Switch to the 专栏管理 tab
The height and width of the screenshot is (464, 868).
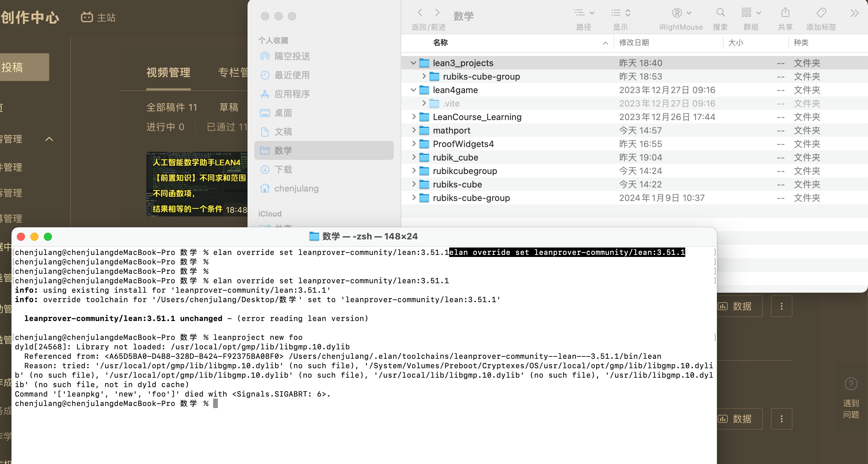(x=233, y=72)
